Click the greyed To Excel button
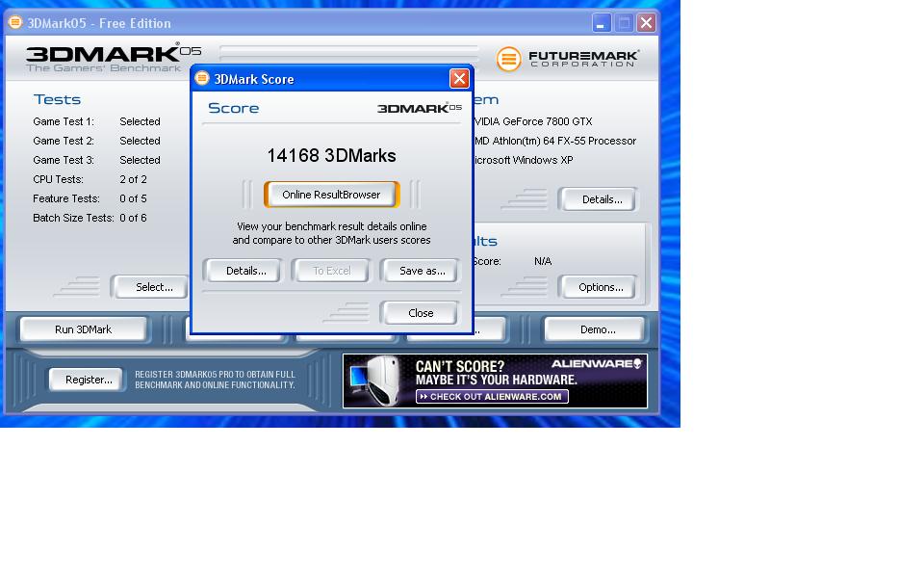Screen dimensions: 924x578 pos(331,271)
